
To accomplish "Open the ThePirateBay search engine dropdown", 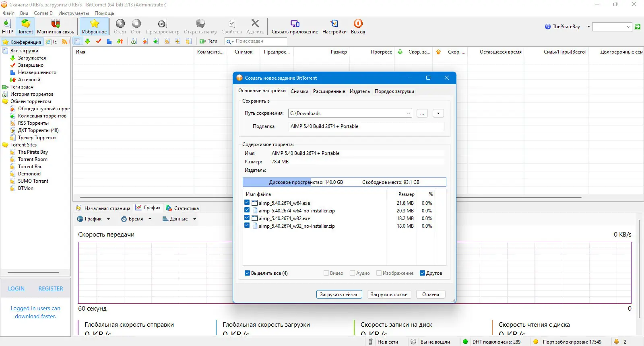I will point(588,27).
